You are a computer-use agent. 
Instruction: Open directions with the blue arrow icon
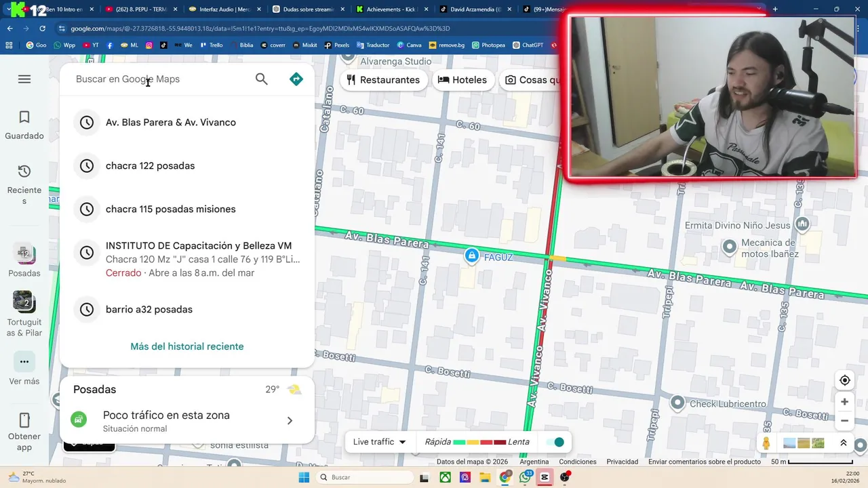(296, 79)
